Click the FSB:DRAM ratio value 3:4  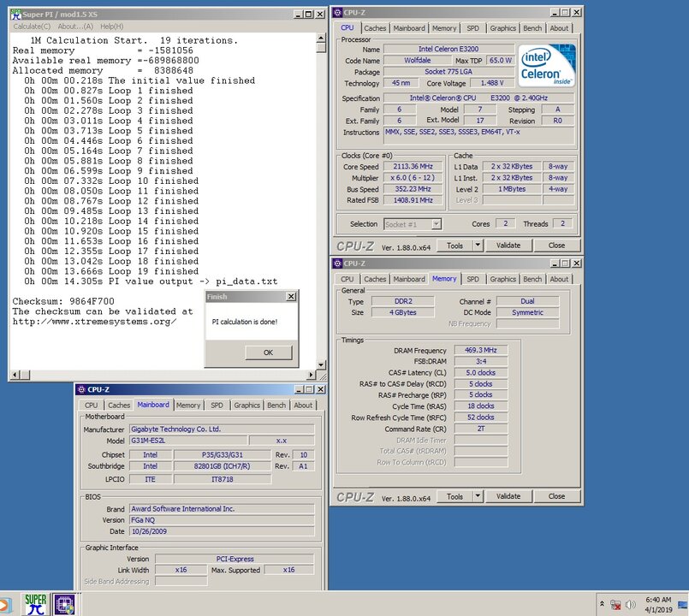(x=481, y=361)
